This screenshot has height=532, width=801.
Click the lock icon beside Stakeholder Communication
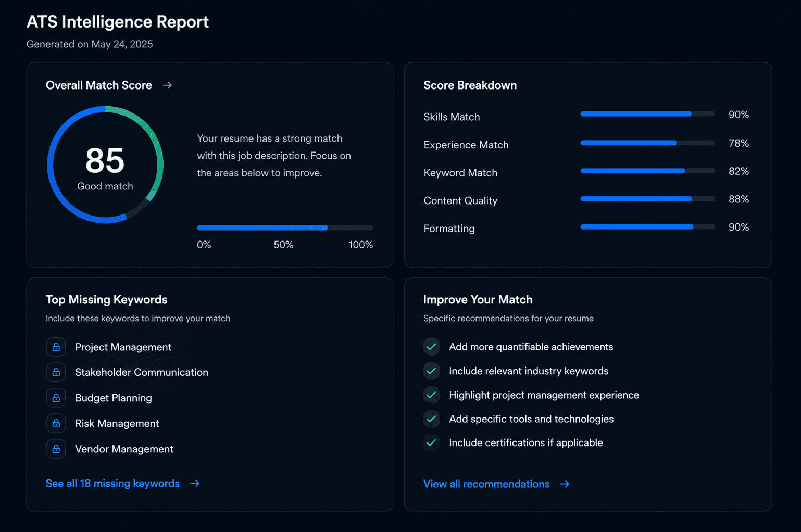coord(56,372)
